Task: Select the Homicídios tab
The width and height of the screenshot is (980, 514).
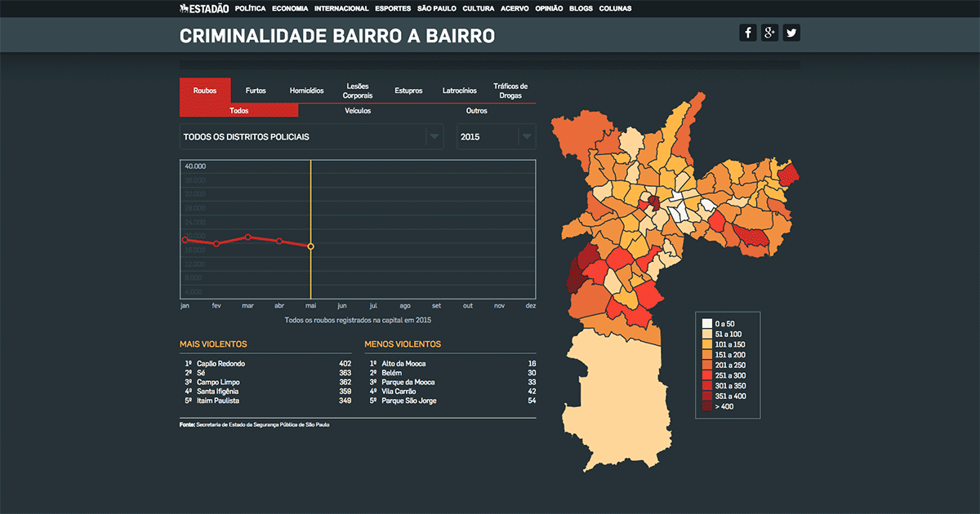Action: pyautogui.click(x=306, y=91)
